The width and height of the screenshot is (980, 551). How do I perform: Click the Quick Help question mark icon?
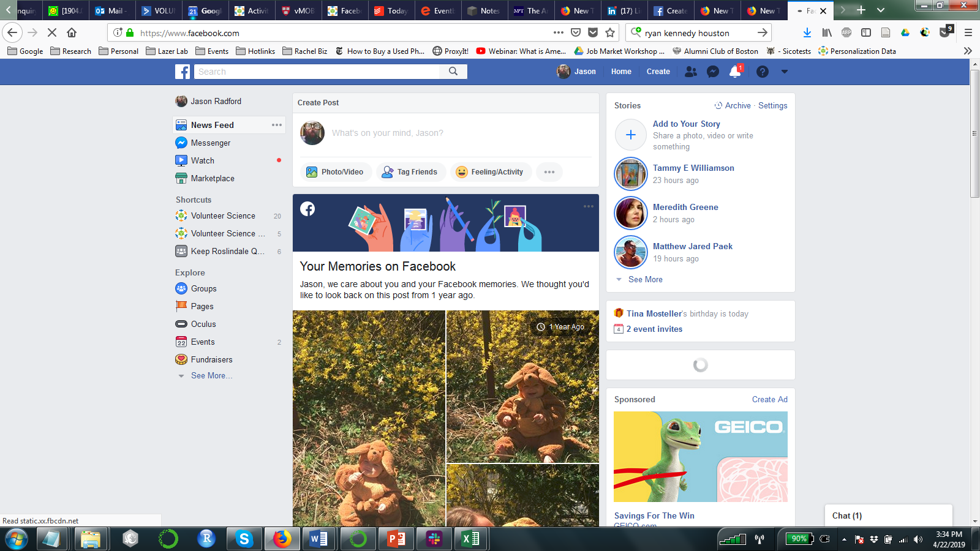[762, 72]
